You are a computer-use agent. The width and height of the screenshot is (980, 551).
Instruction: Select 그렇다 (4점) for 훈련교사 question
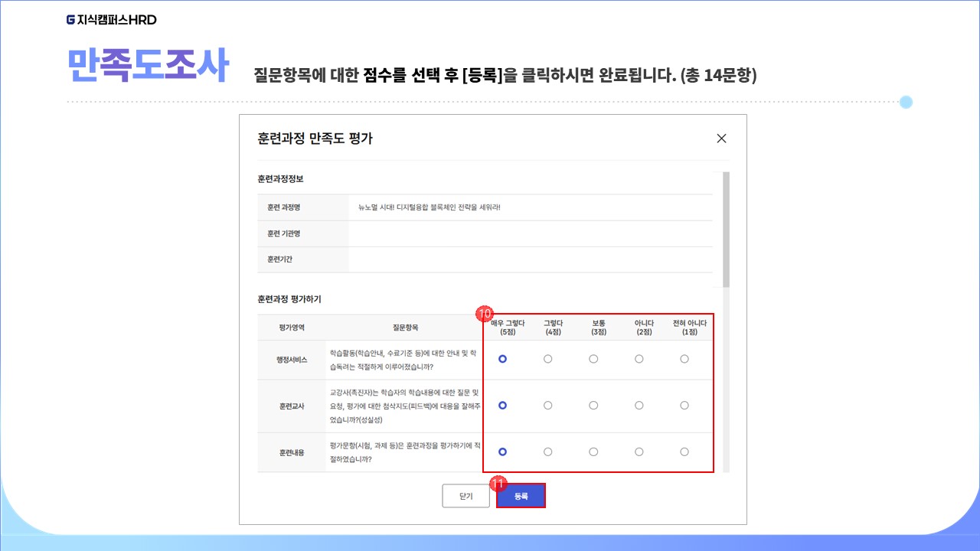pos(547,406)
